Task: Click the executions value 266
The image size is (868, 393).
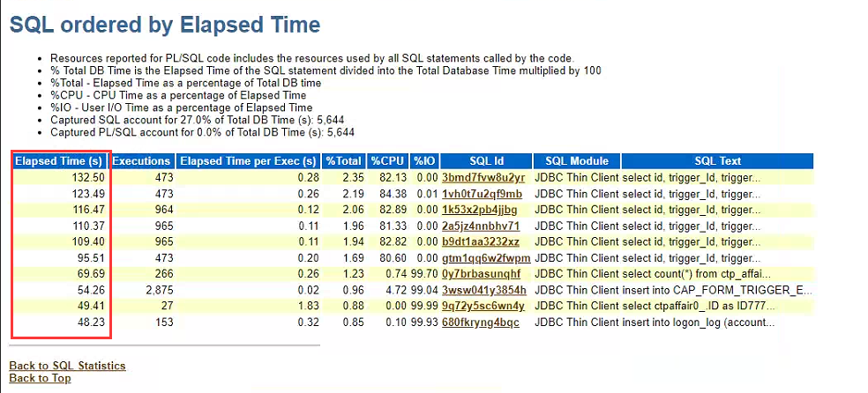Action: pyautogui.click(x=164, y=274)
